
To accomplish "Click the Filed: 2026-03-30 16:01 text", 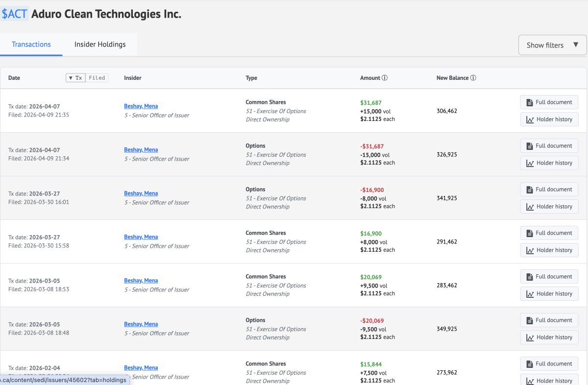I will point(39,202).
